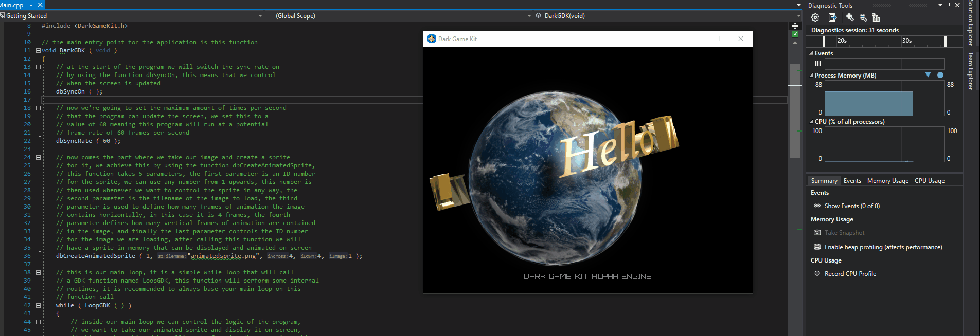The height and width of the screenshot is (336, 980).
Task: Pin the Main.cpp tab
Action: click(30, 5)
